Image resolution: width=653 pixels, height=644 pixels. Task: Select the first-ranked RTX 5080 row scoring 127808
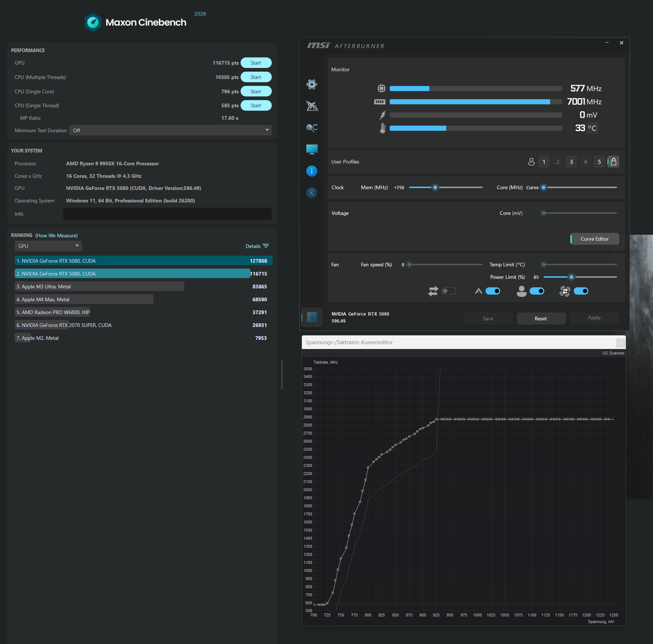click(144, 261)
